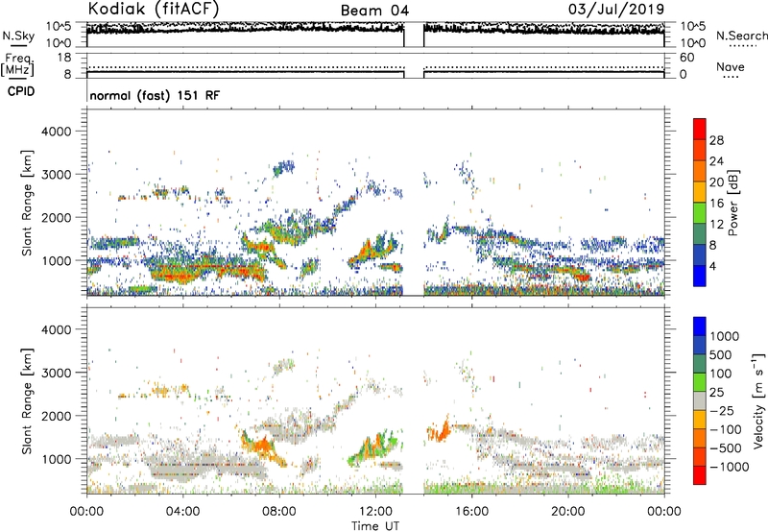The image size is (768, 532).
Task: Click the '16:00' time tick label
Action: [x=471, y=512]
